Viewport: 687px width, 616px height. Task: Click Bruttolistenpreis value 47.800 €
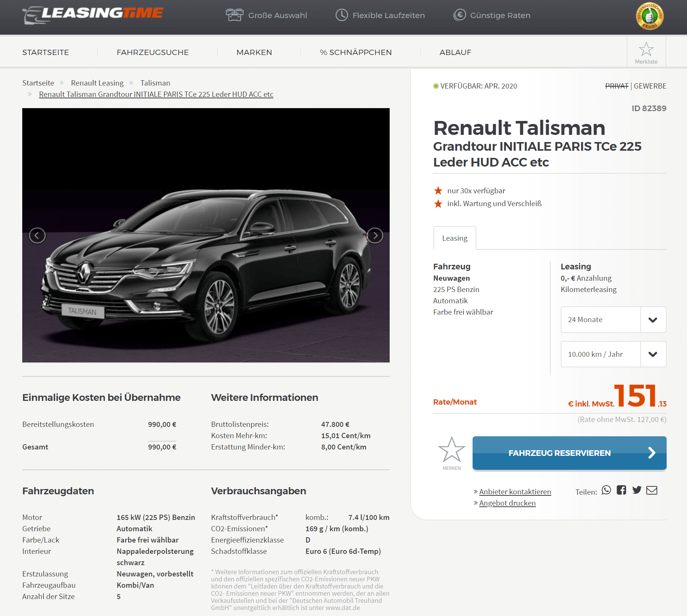pyautogui.click(x=335, y=424)
